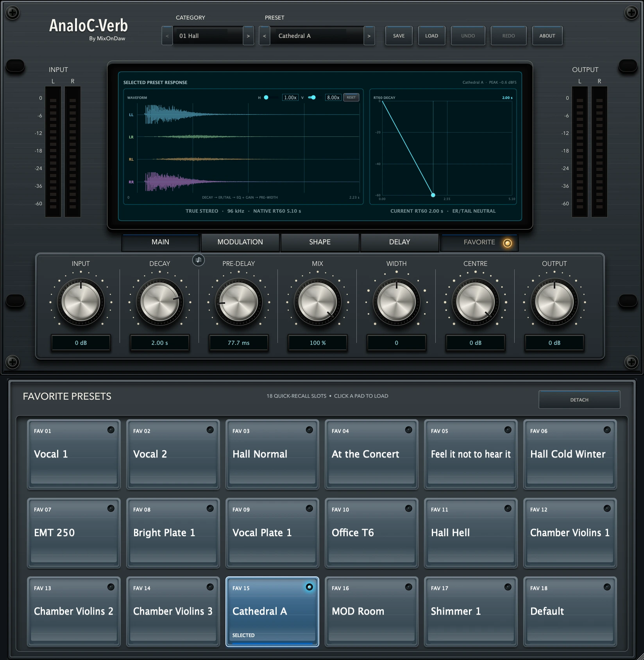
Task: Switch to the SHAPE tab
Action: coord(320,242)
